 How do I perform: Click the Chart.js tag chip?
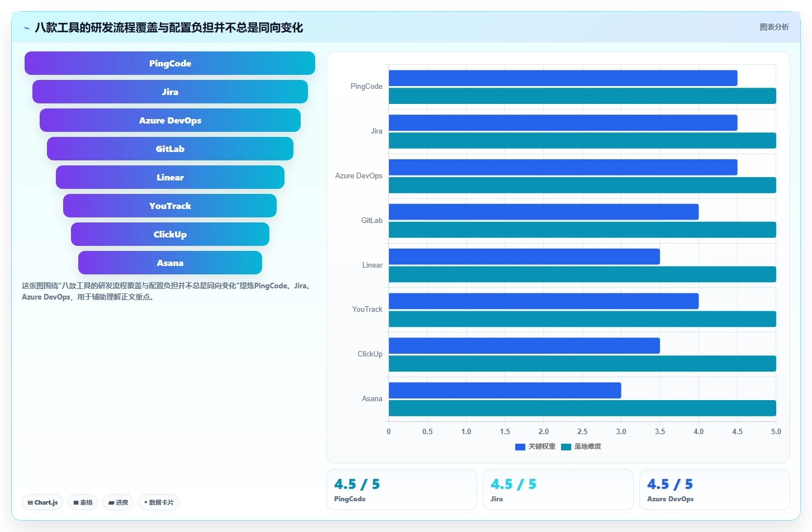tap(42, 502)
